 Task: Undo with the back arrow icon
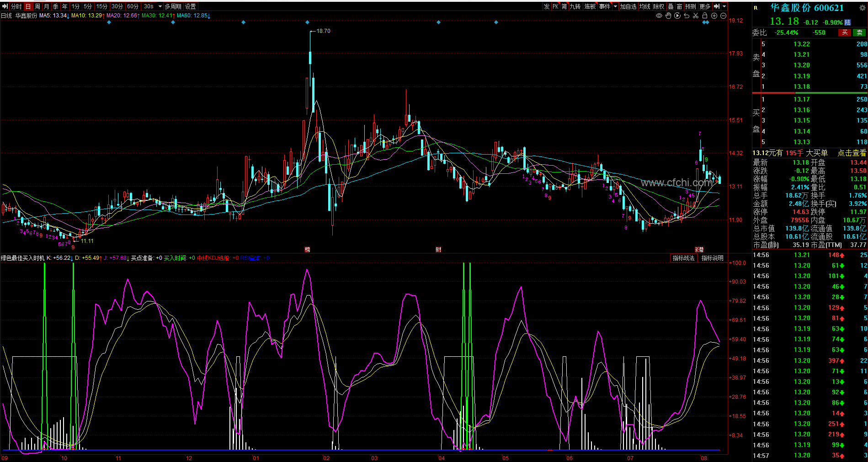tap(687, 16)
